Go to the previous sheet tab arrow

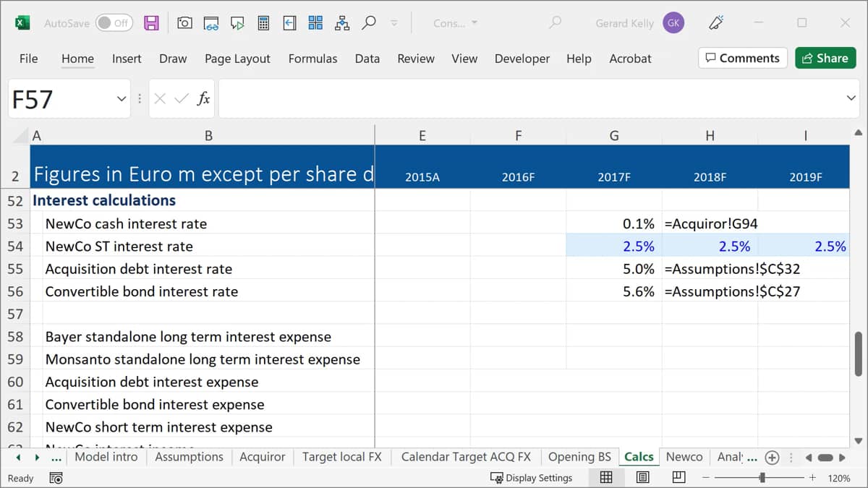point(17,457)
